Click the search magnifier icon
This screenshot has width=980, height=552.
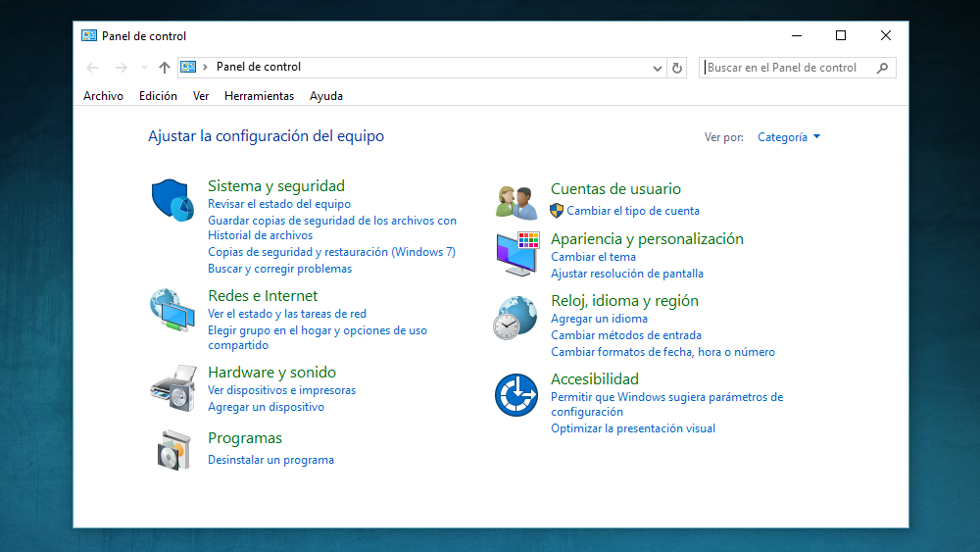point(882,68)
